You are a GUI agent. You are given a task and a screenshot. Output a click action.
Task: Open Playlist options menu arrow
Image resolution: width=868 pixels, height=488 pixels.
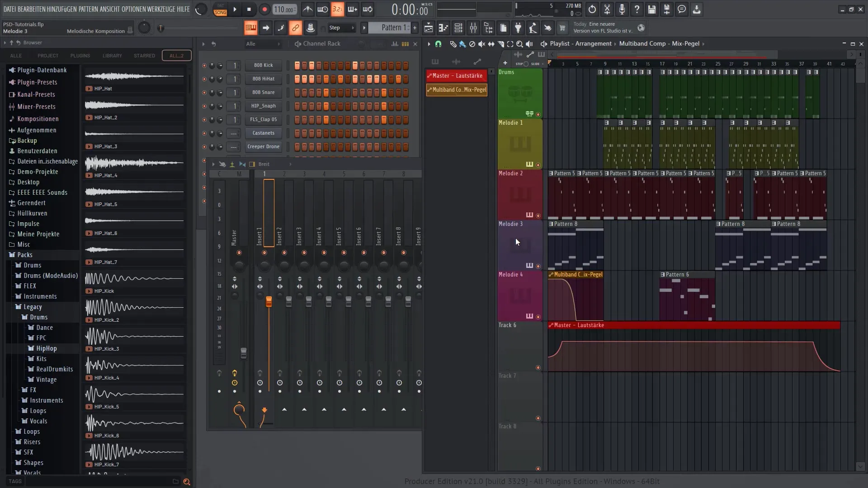pyautogui.click(x=429, y=44)
